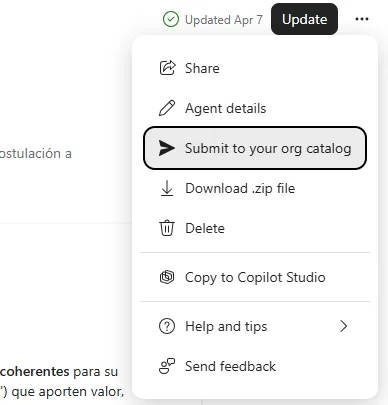The width and height of the screenshot is (388, 405).
Task: Click the Updated Apr 7 status text
Action: pos(224,20)
